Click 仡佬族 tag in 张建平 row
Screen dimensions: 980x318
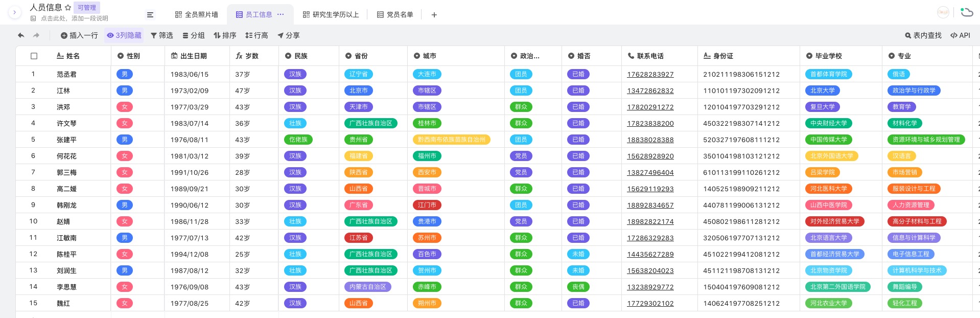[x=298, y=140]
